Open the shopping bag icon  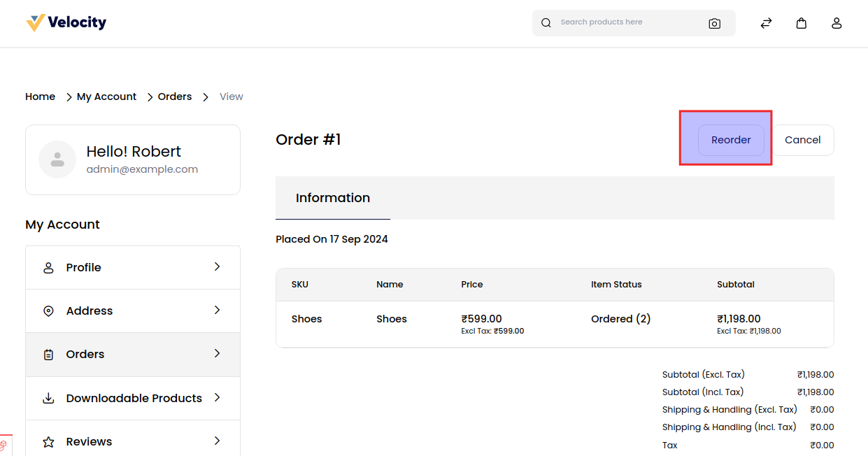[x=802, y=22]
